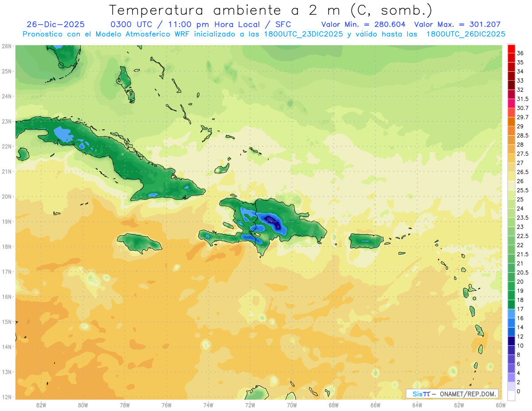Click the '60W' longitude label
Viewport: 532px width, 411px height.
[501, 405]
